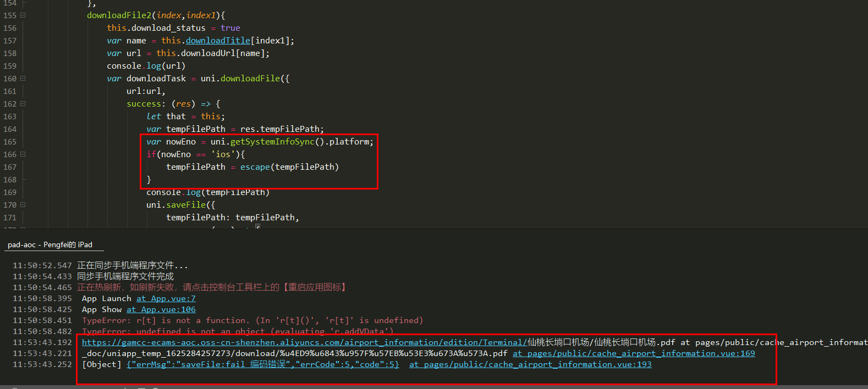Viewport: 868px width, 389px height.
Task: Click line number 165 in the gutter
Action: tap(10, 142)
